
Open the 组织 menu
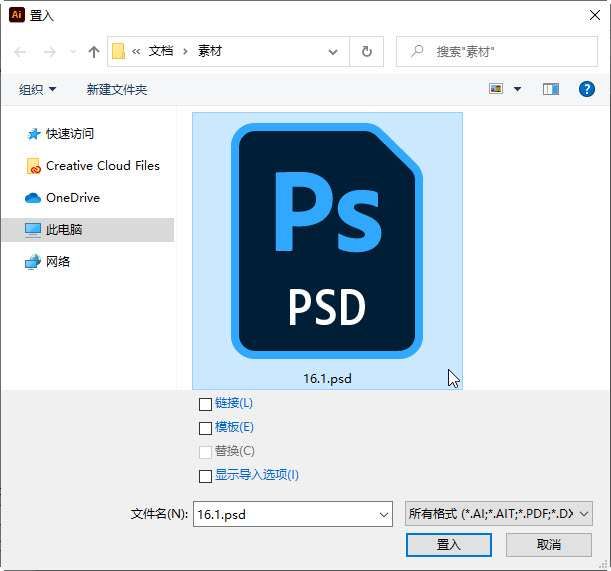click(37, 90)
